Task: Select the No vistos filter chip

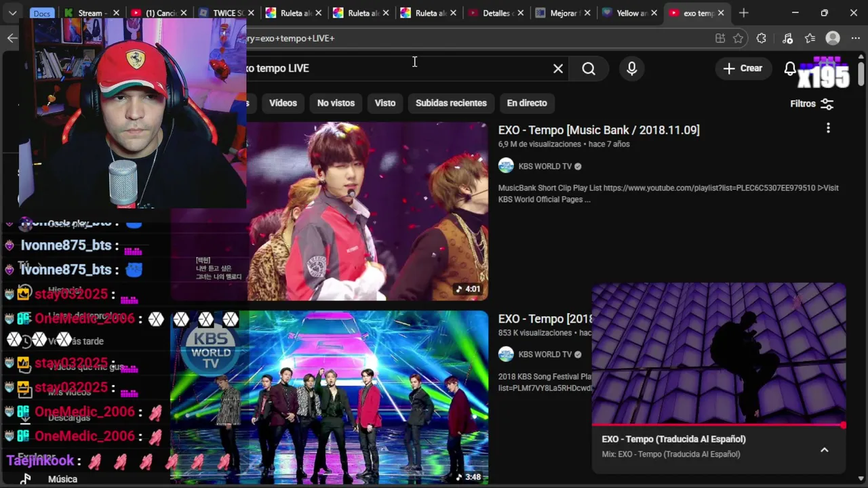Action: (x=336, y=103)
